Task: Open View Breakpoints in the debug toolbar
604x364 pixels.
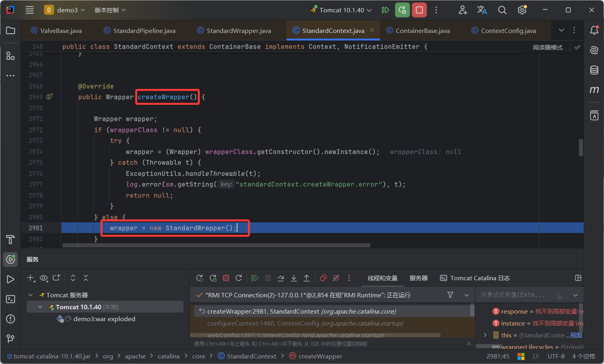Action: [x=323, y=278]
